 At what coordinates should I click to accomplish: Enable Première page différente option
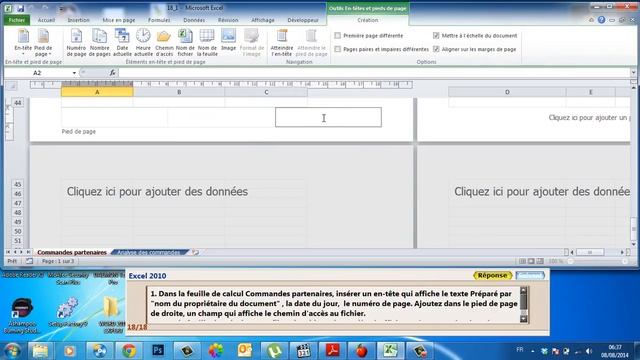pyautogui.click(x=338, y=36)
